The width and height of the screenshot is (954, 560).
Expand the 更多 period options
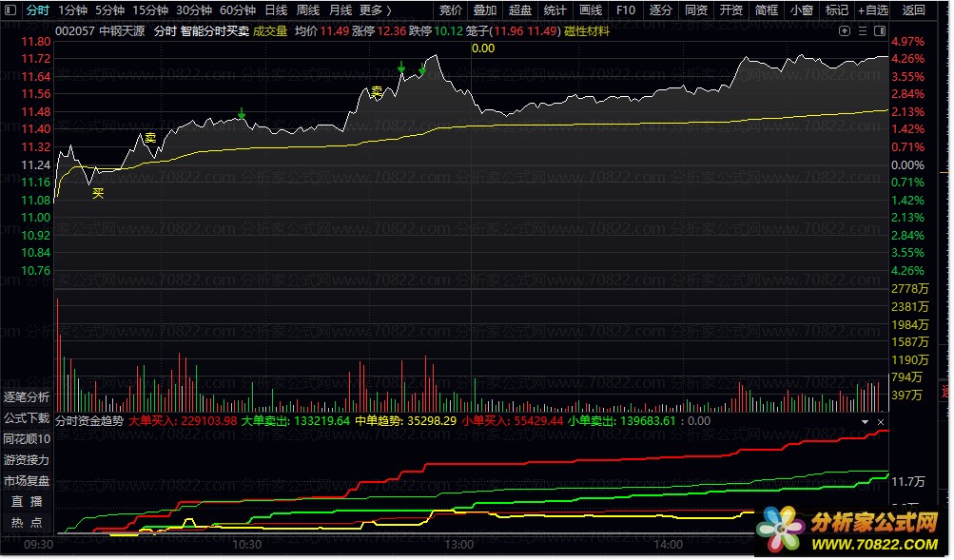tap(375, 10)
